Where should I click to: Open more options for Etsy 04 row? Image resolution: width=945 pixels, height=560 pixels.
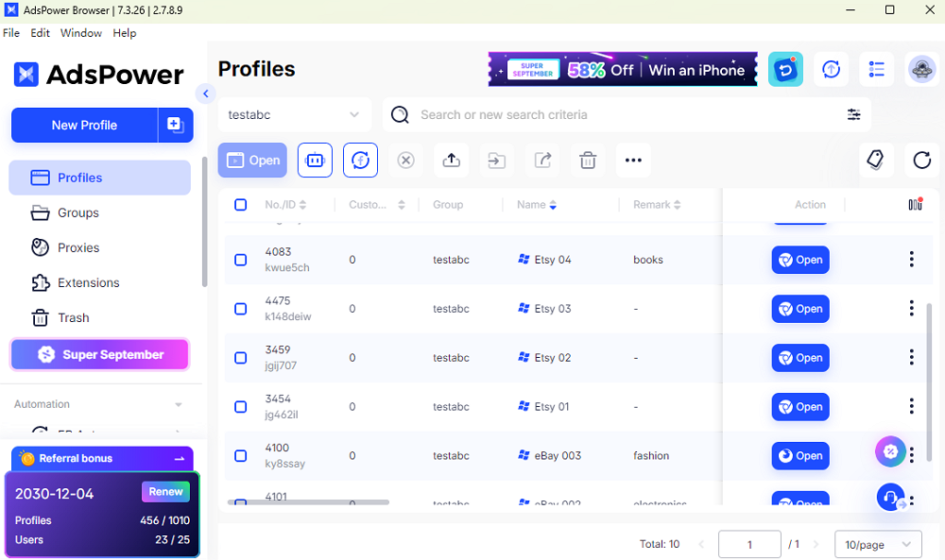pyautogui.click(x=911, y=260)
